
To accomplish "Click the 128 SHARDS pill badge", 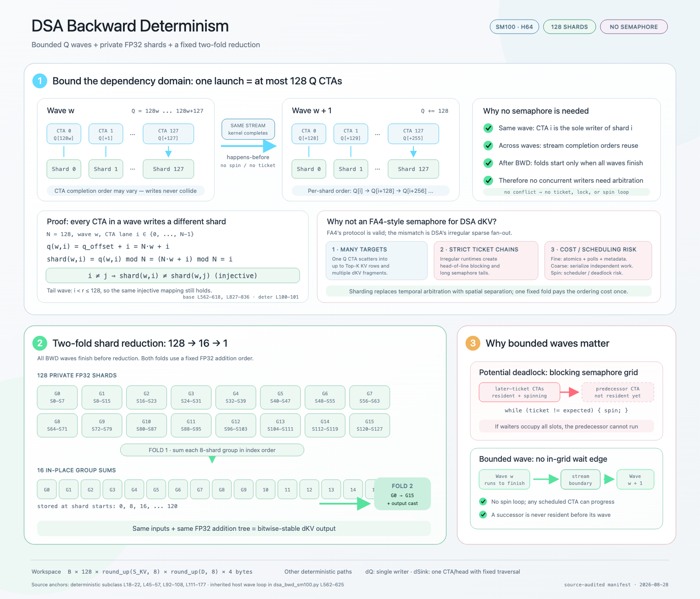I will pos(569,27).
